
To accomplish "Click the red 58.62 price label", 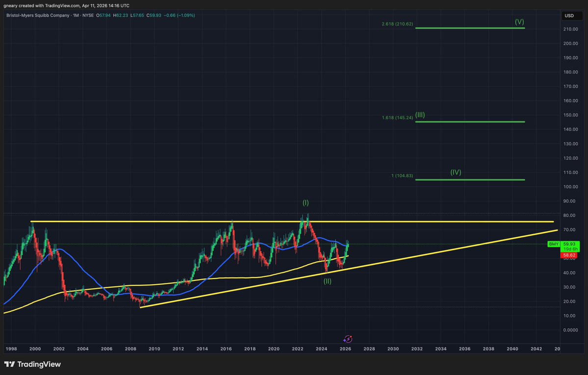I will 569,255.
